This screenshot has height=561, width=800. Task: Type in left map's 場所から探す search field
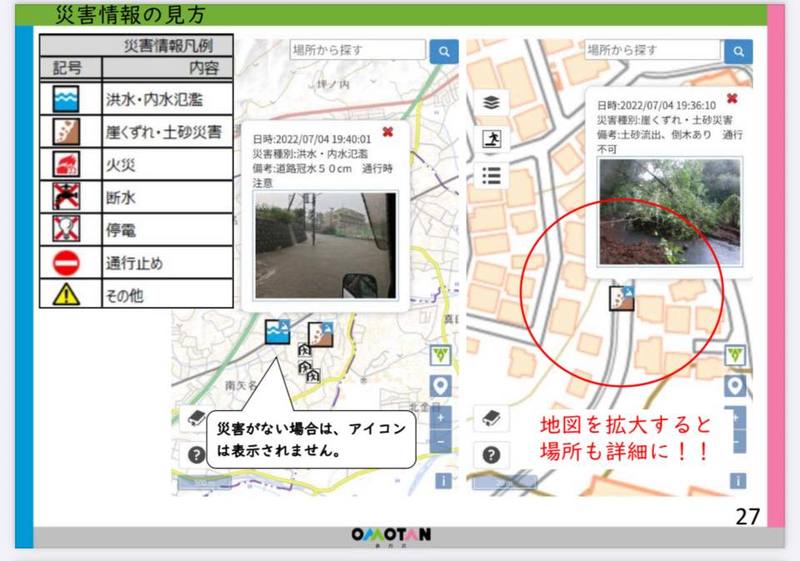point(358,50)
